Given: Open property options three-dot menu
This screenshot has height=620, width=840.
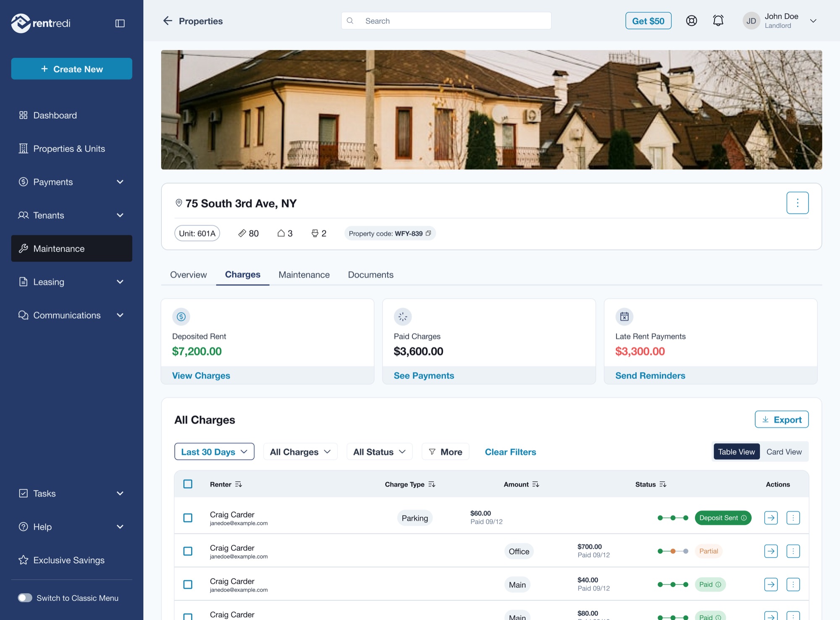Looking at the screenshot, I should tap(797, 203).
